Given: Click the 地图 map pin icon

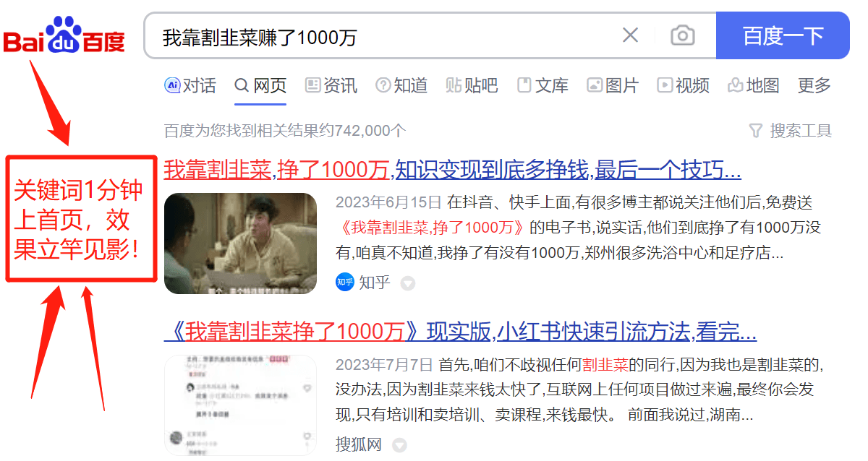Looking at the screenshot, I should coord(735,85).
